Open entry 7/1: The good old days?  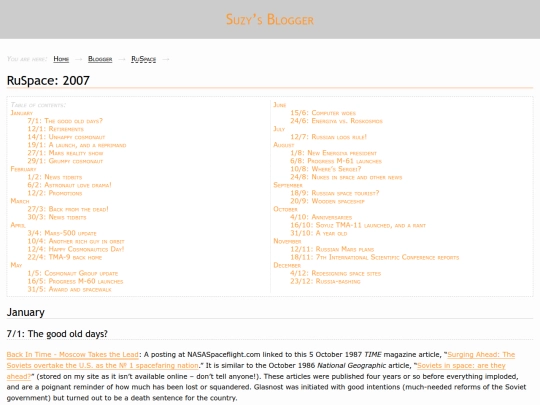click(65, 121)
